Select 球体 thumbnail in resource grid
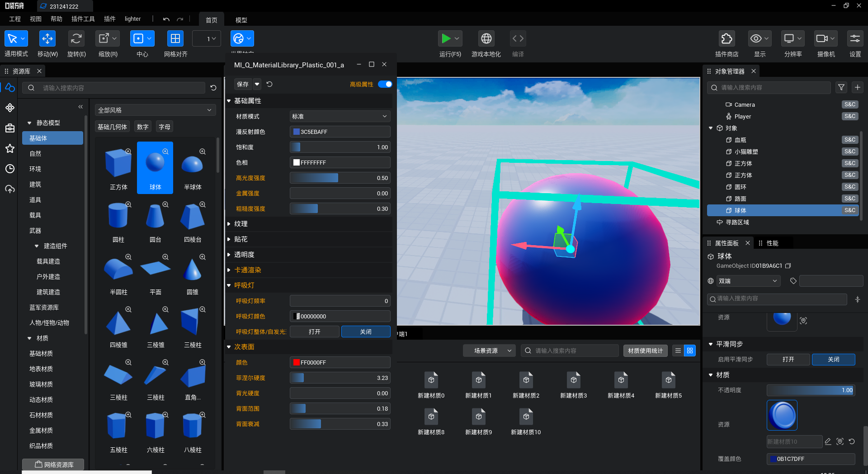 pos(155,168)
